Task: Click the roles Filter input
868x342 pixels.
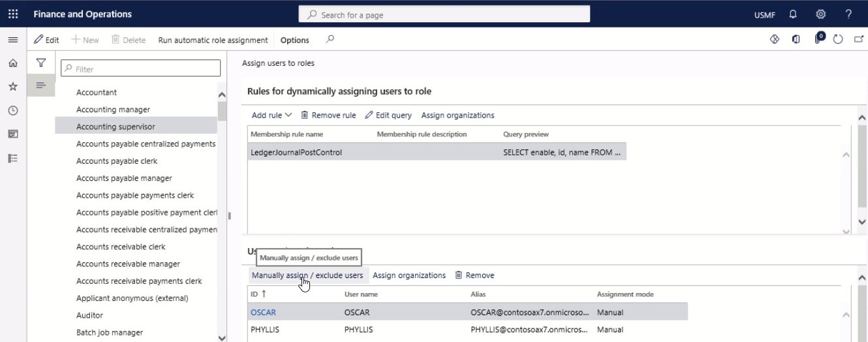Action: pos(140,69)
